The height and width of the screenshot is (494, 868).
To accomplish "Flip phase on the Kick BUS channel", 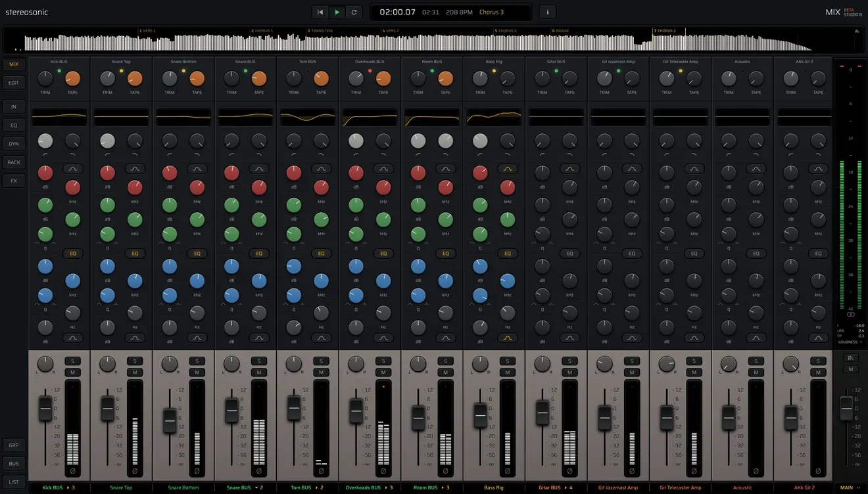I will pyautogui.click(x=73, y=470).
